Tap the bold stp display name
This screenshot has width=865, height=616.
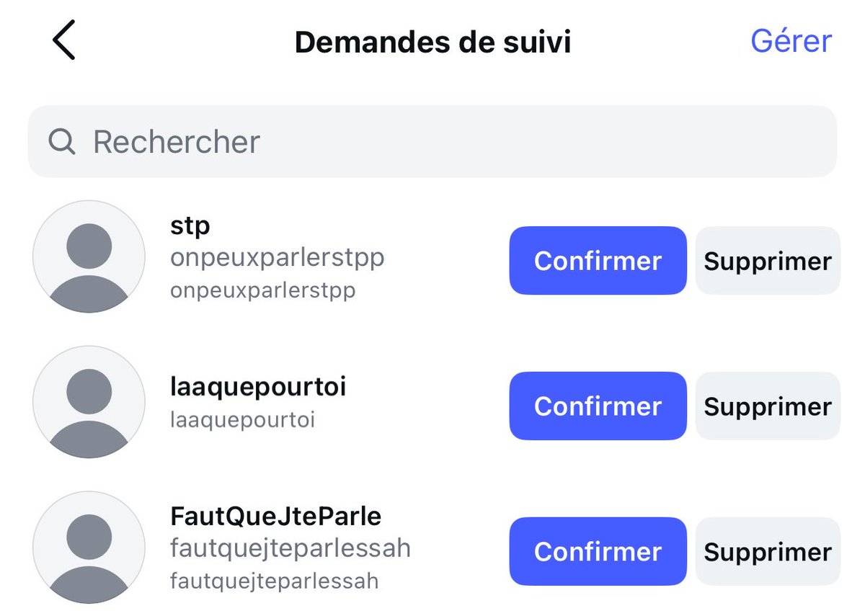(x=190, y=226)
